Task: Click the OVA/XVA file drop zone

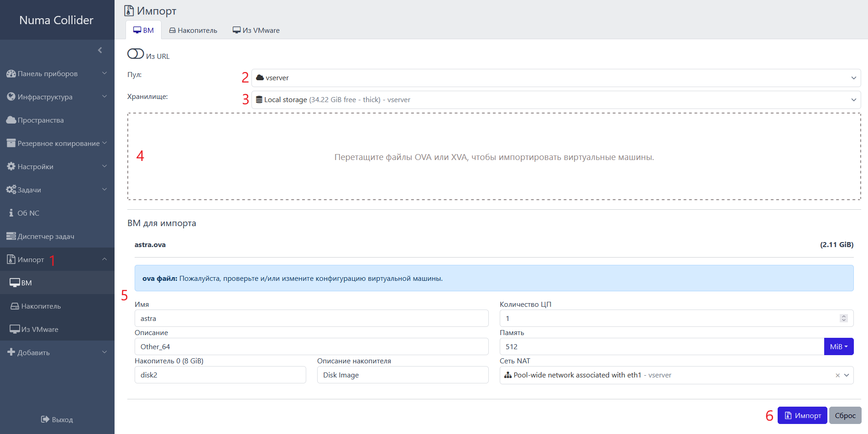Action: click(494, 156)
